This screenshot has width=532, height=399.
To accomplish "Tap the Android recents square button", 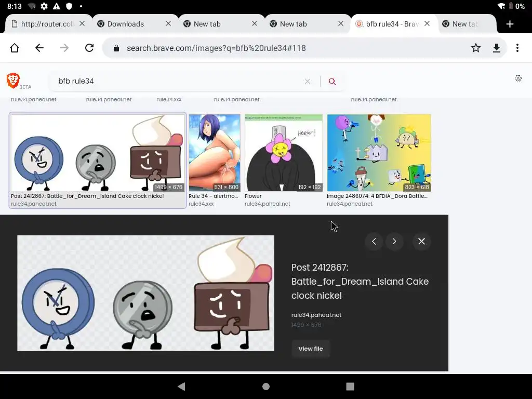I will pyautogui.click(x=350, y=387).
